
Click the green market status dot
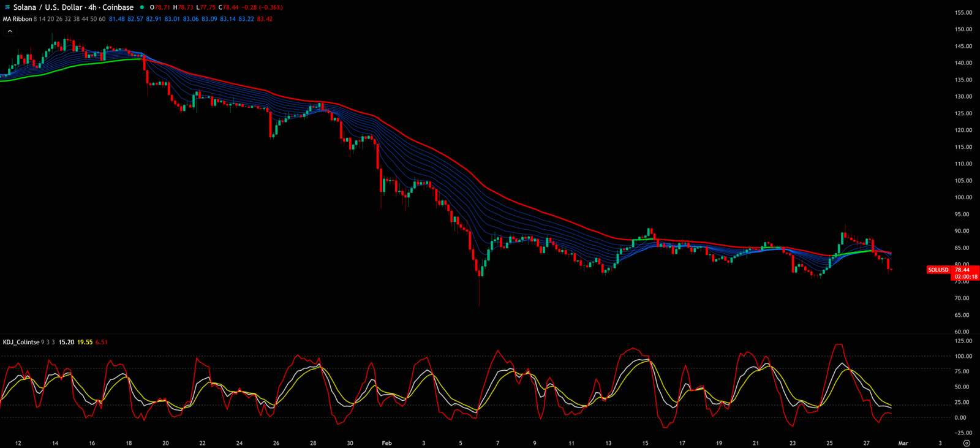tap(142, 7)
